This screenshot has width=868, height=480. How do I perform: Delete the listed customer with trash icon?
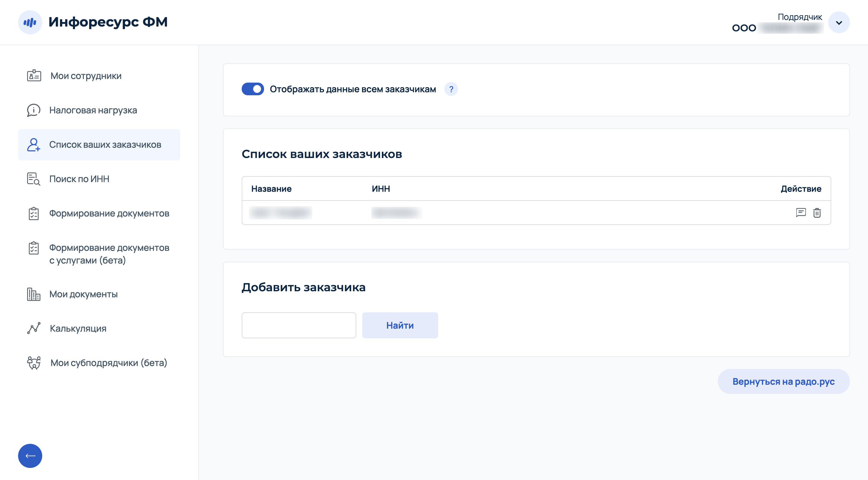click(817, 213)
